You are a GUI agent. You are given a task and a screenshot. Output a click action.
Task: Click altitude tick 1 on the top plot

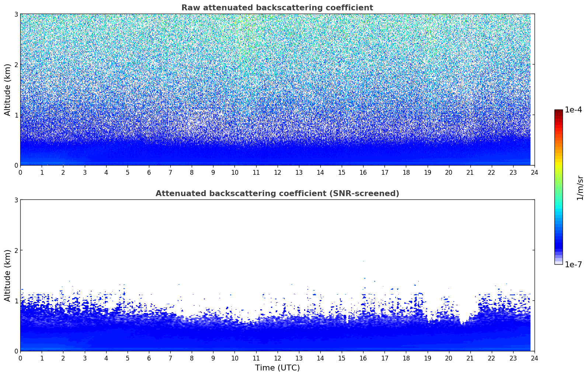[x=16, y=115]
